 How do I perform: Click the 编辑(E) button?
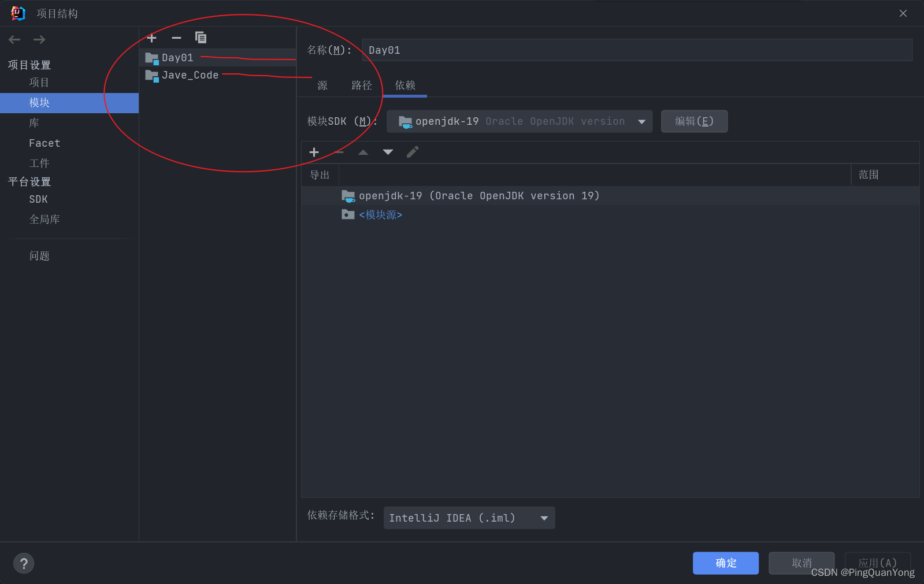694,121
